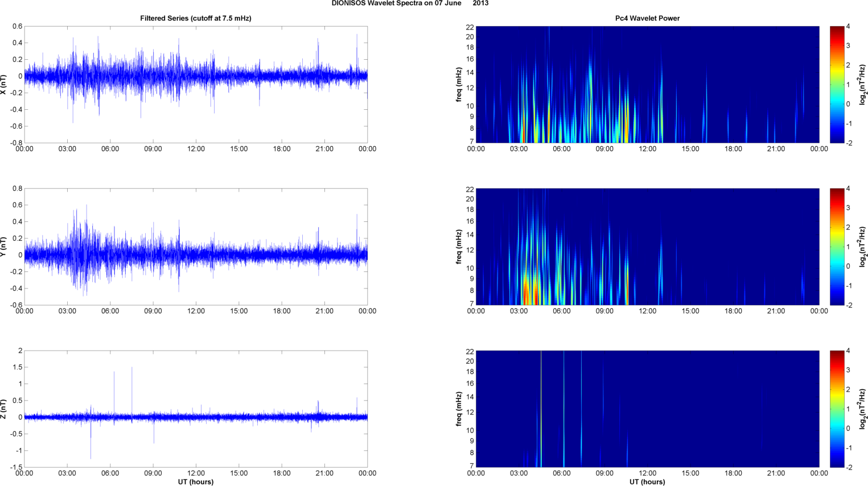Click the Pc4 Wavelet Power heading
Screen dimensions: 868x486
(x=647, y=18)
